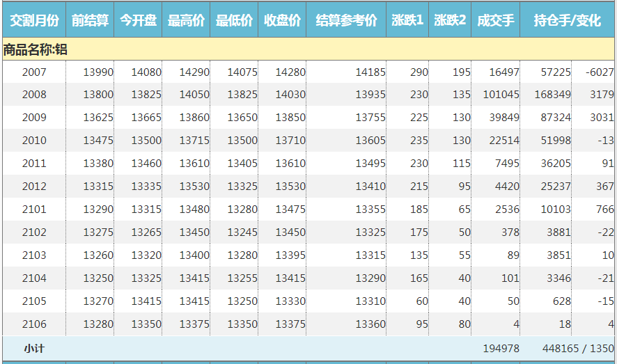Click the 持仓手/变化 column header
The height and width of the screenshot is (364, 617).
click(567, 21)
